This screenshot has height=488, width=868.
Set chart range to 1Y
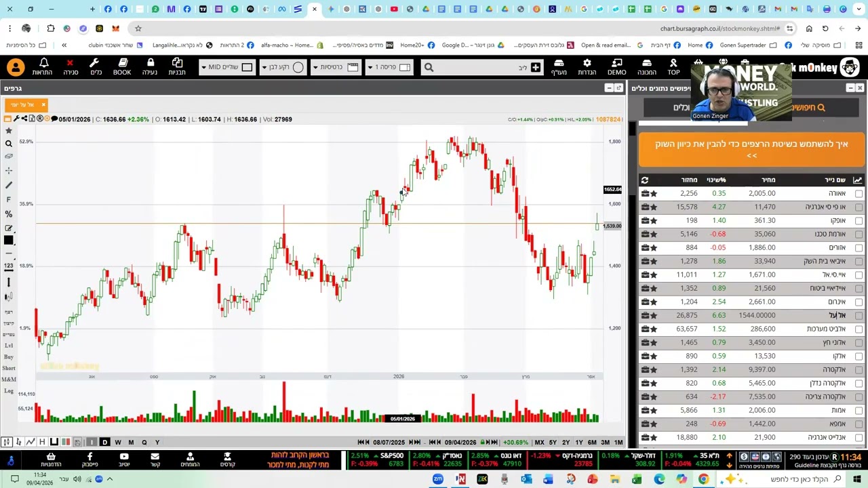[578, 443]
